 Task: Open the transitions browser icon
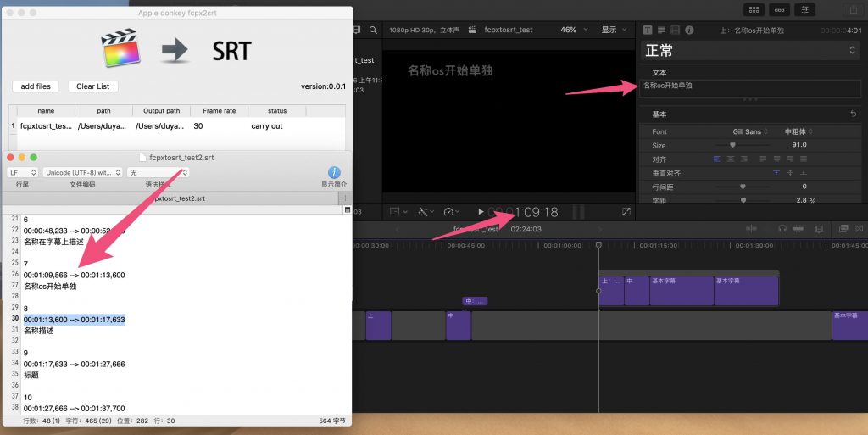860,228
